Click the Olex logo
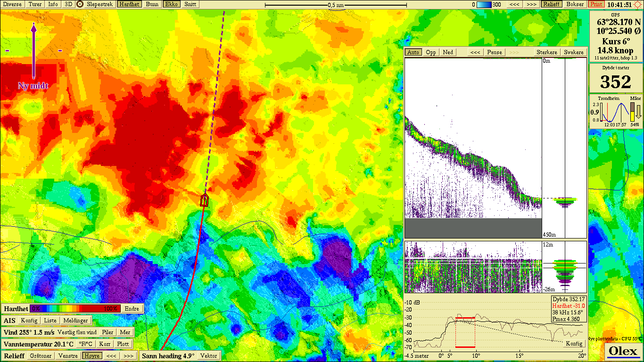Viewport: 644px width, 362px height. pos(623,351)
